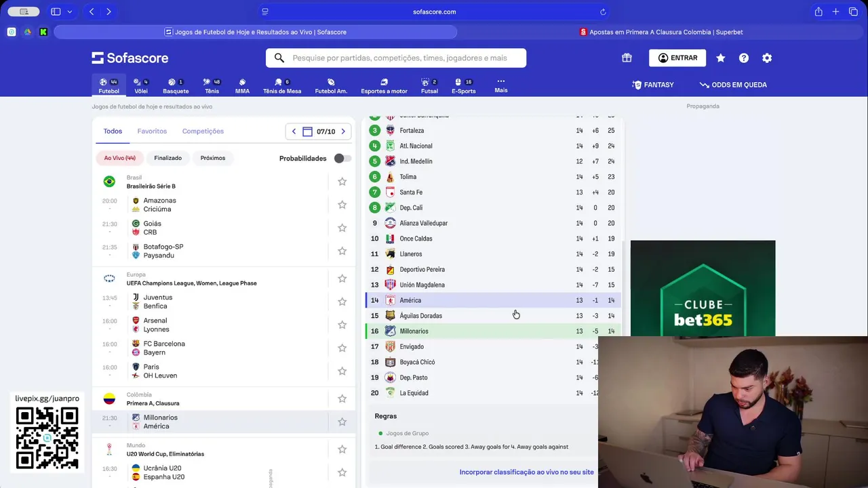Go forward in Safari

[x=108, y=12]
